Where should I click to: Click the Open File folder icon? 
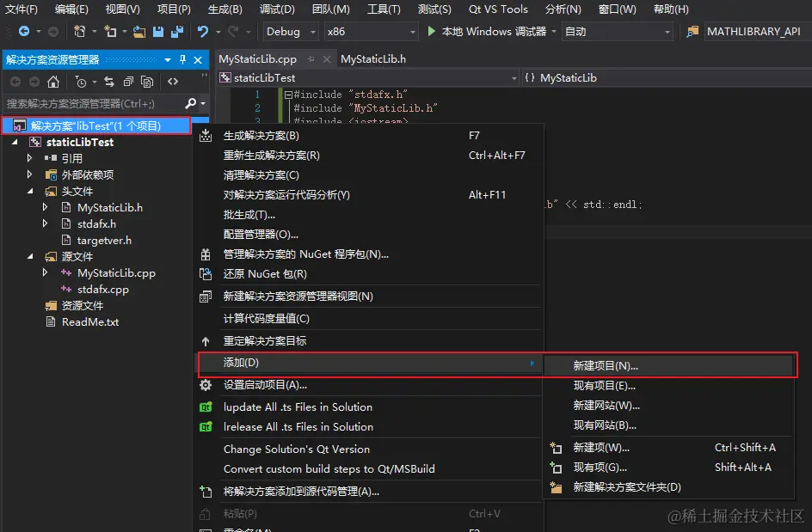coord(139,32)
